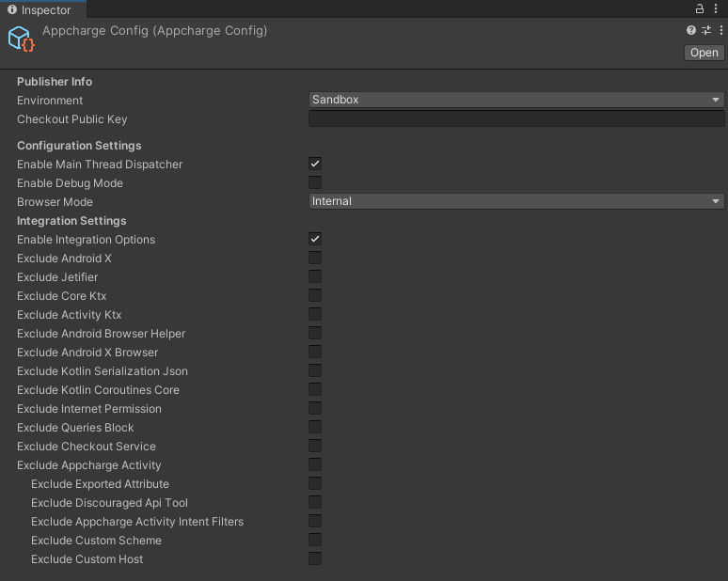Focus the Checkout Public Key field
The width and height of the screenshot is (728, 581).
pyautogui.click(x=516, y=118)
